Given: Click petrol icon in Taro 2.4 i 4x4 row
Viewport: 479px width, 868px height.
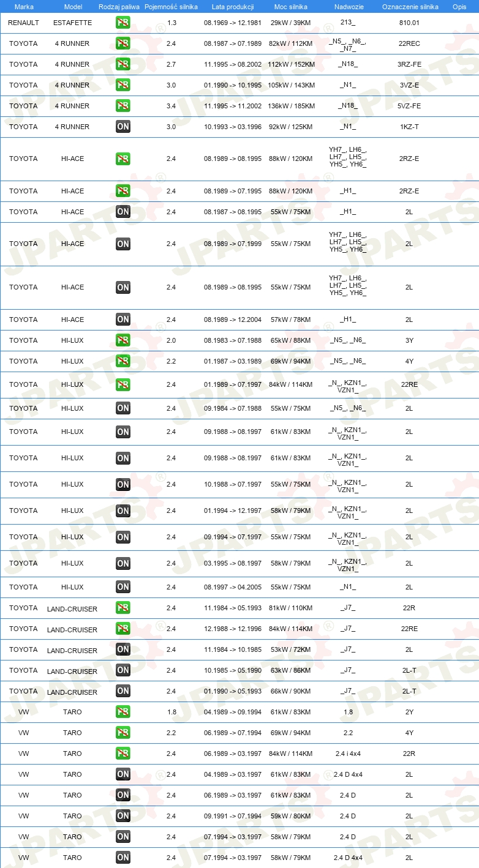Looking at the screenshot, I should pyautogui.click(x=123, y=754).
